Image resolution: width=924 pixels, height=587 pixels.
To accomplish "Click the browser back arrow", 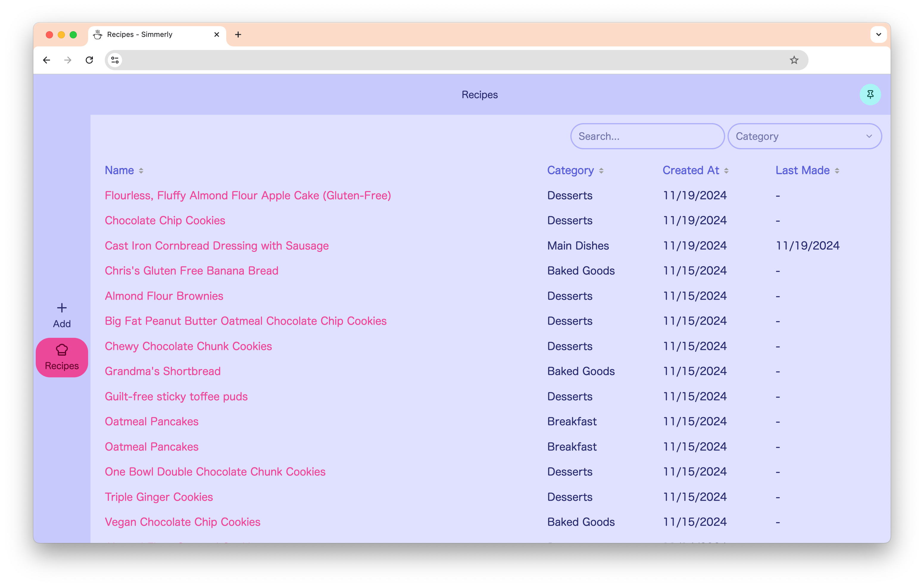I will [x=46, y=60].
